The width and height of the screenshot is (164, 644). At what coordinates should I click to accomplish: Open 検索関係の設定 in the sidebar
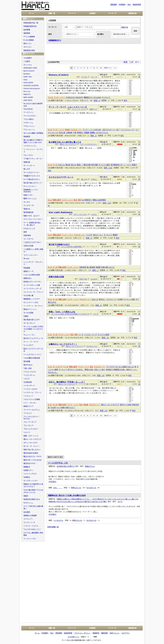29,50
